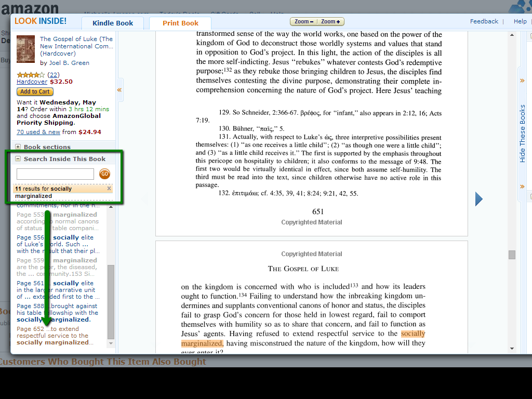The width and height of the screenshot is (532, 399).
Task: Click the Zoom plus button
Action: (x=330, y=21)
